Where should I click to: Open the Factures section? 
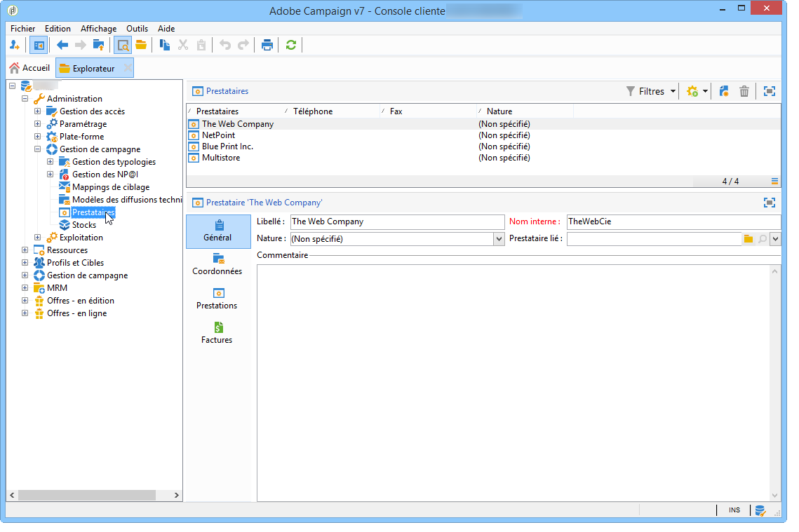click(217, 334)
